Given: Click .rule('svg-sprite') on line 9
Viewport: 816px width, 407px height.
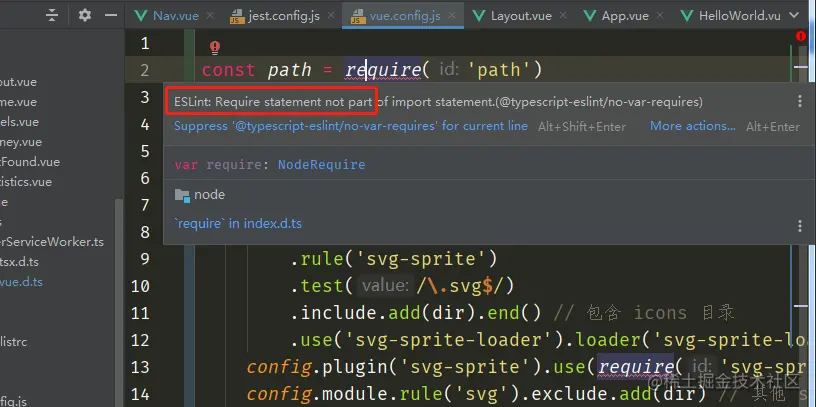Looking at the screenshot, I should click(x=394, y=259).
